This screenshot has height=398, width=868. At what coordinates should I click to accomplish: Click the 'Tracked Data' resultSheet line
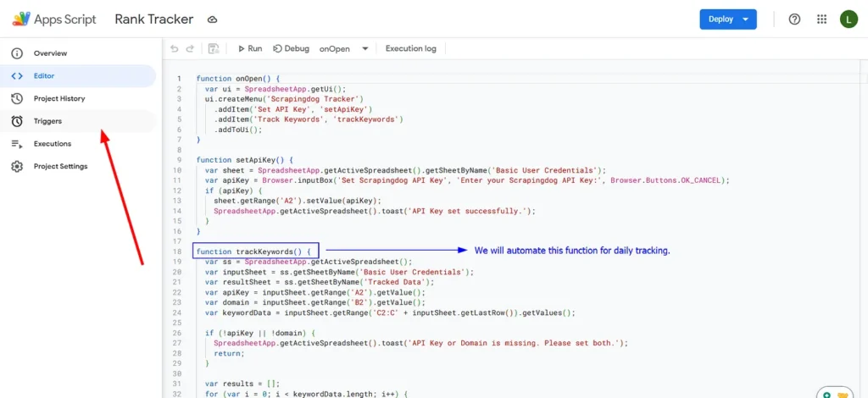[320, 283]
